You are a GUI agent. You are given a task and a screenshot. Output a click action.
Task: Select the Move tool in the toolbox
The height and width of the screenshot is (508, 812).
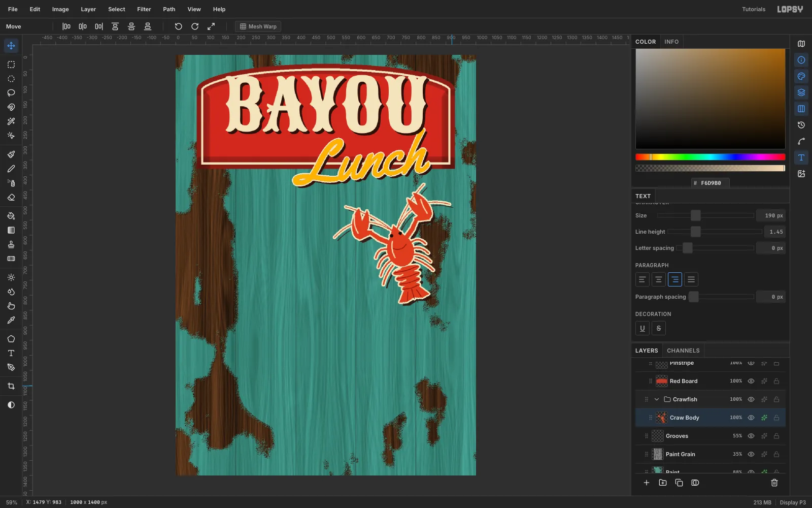tap(11, 46)
